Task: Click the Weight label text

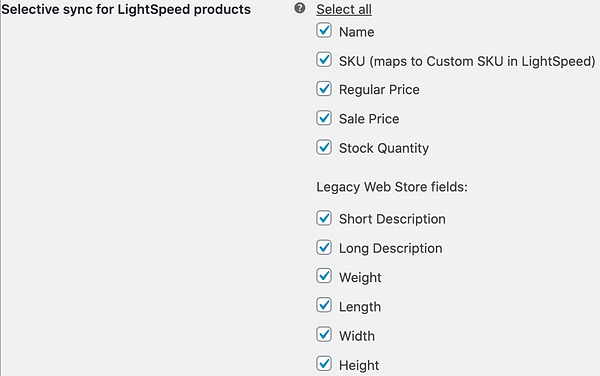Action: pyautogui.click(x=360, y=278)
